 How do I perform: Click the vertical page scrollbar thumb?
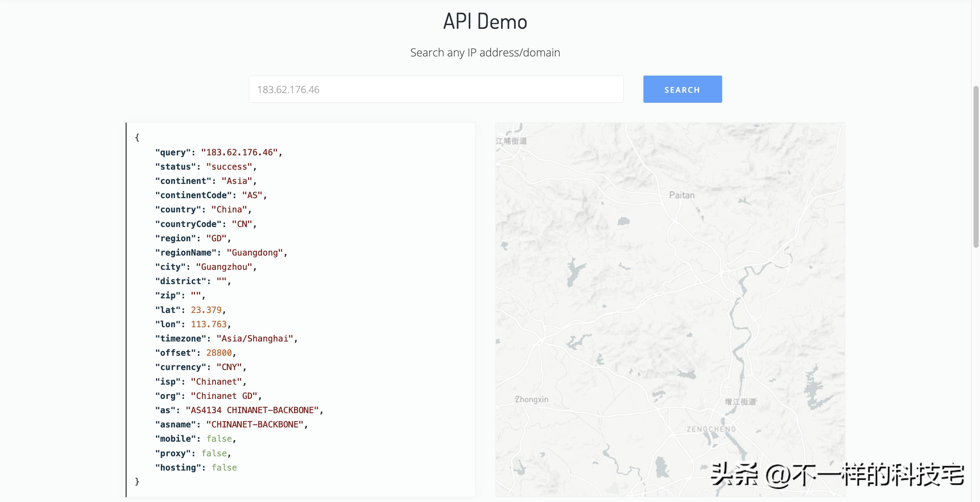click(975, 167)
